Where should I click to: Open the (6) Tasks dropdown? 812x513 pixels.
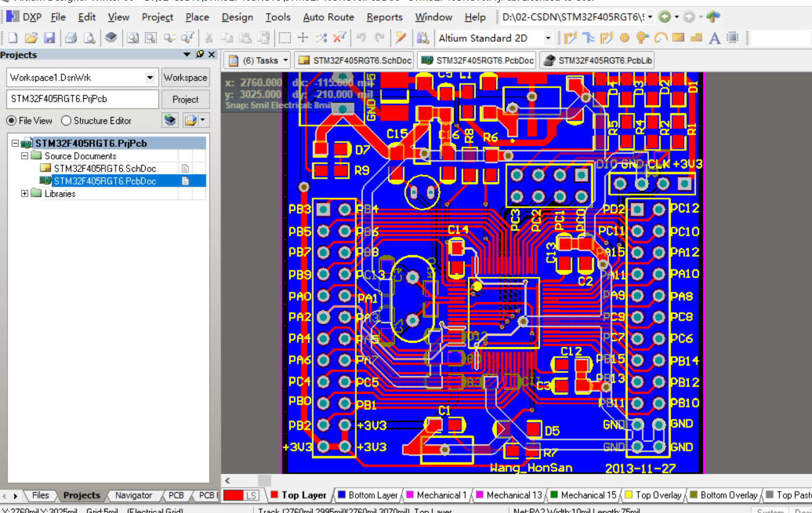(x=285, y=60)
